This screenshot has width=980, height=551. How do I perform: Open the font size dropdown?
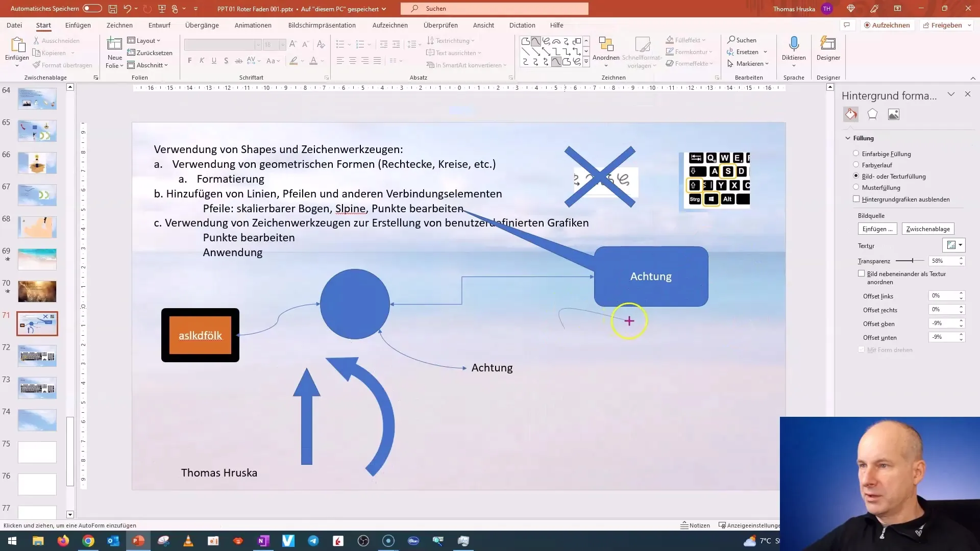coord(282,45)
